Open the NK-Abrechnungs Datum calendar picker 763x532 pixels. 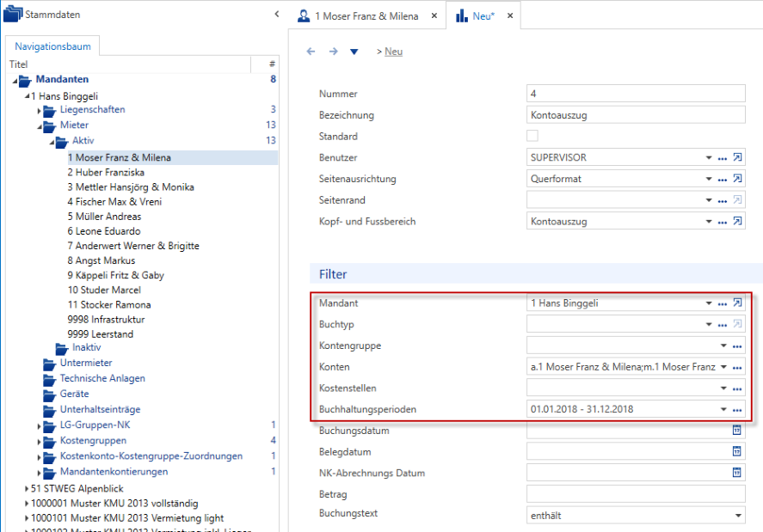point(737,472)
